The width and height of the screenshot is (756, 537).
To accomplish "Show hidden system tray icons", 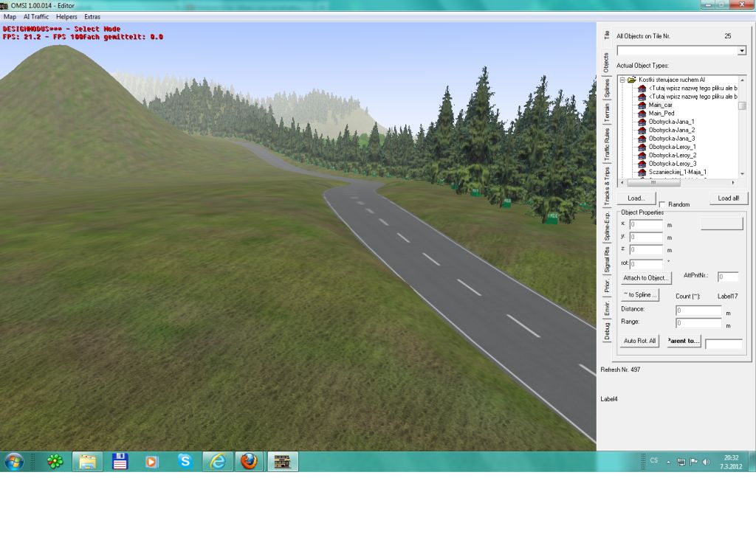I will coord(669,462).
